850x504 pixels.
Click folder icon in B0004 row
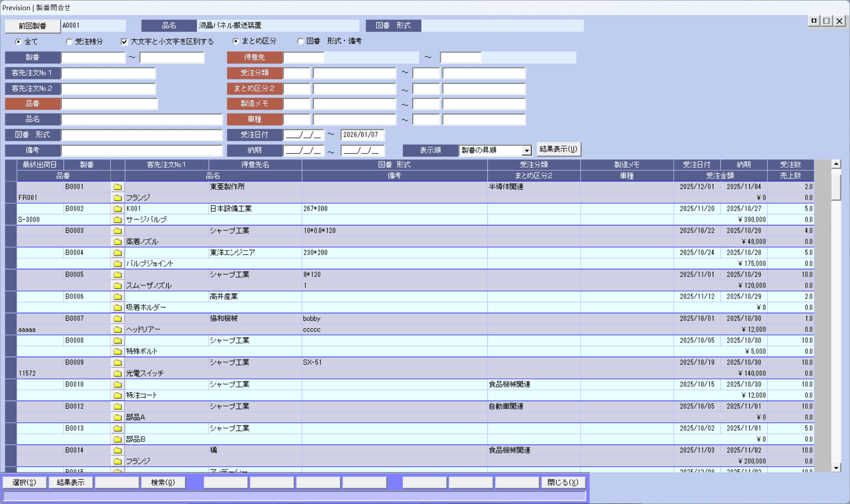118,253
